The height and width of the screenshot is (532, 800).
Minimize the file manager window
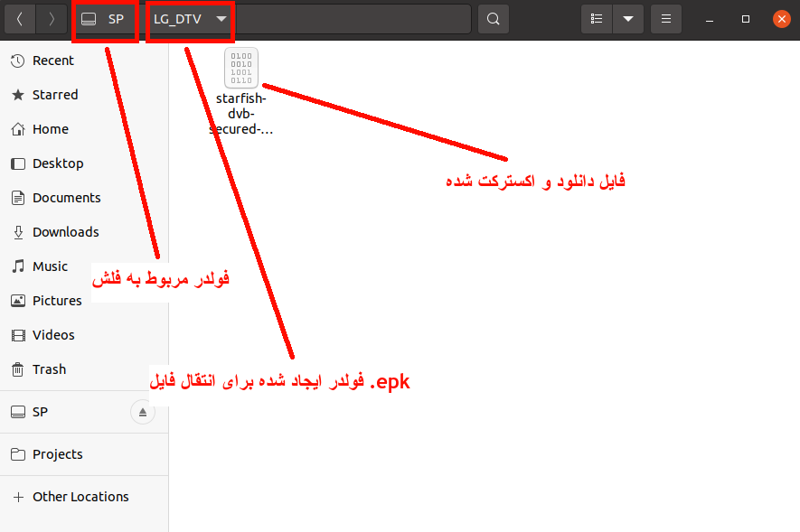pyautogui.click(x=710, y=19)
